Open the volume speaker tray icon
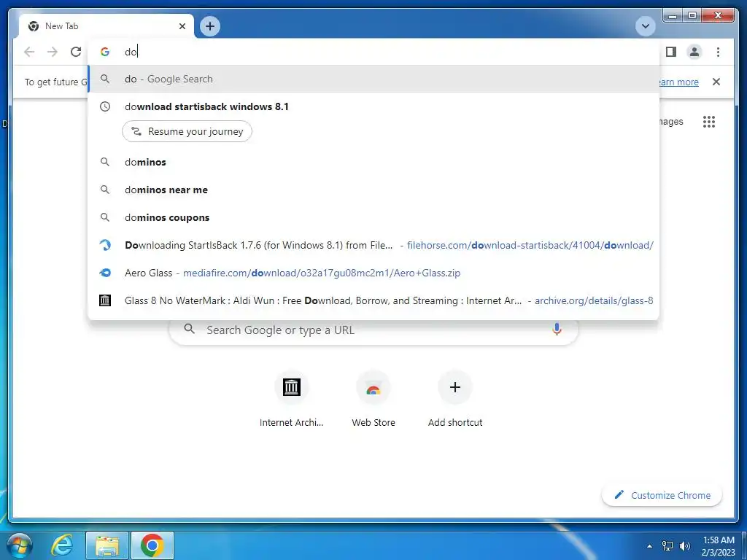This screenshot has width=747, height=560. [685, 546]
